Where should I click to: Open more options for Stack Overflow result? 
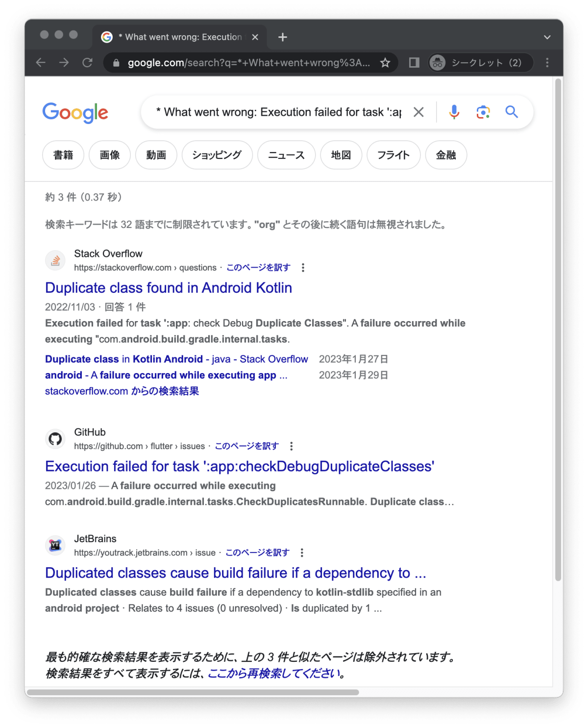(x=303, y=268)
